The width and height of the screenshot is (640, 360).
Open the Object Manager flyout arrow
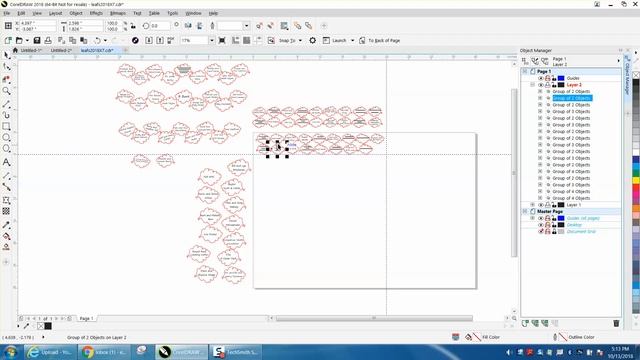point(618,61)
